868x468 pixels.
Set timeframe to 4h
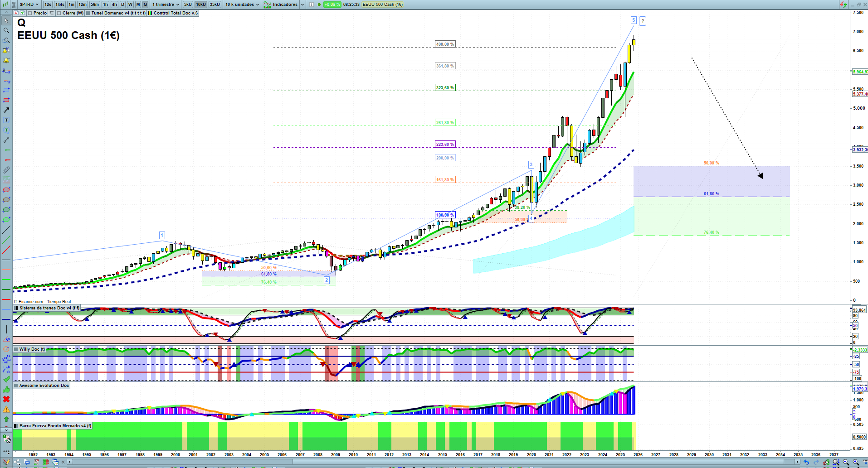click(x=114, y=5)
